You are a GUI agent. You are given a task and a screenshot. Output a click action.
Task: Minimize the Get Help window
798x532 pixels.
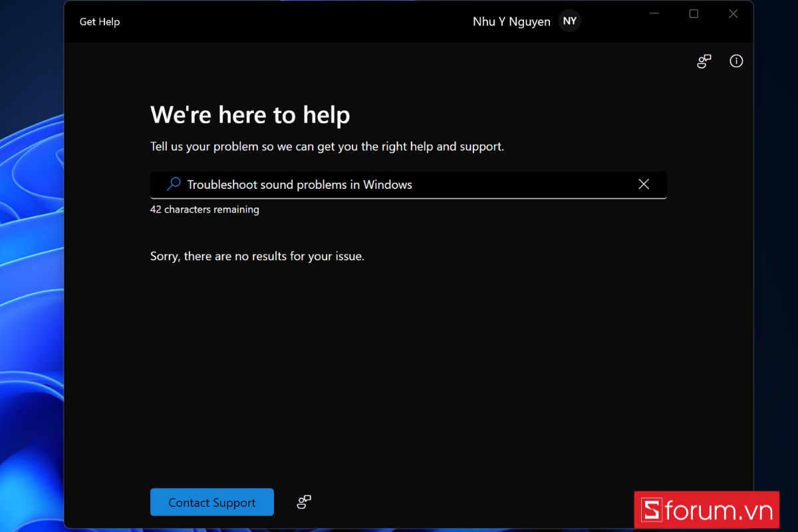point(654,14)
